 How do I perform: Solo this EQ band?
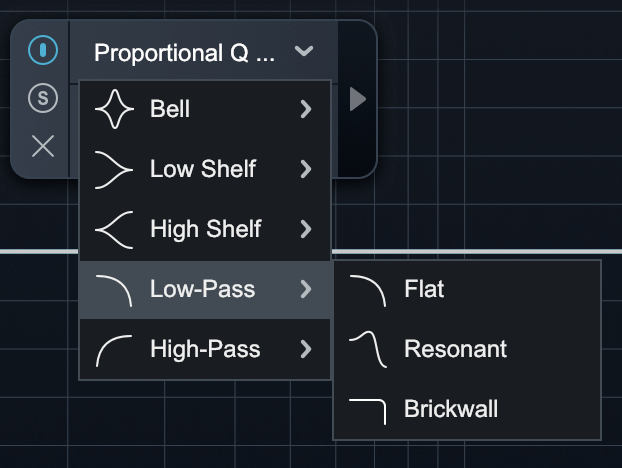43,98
